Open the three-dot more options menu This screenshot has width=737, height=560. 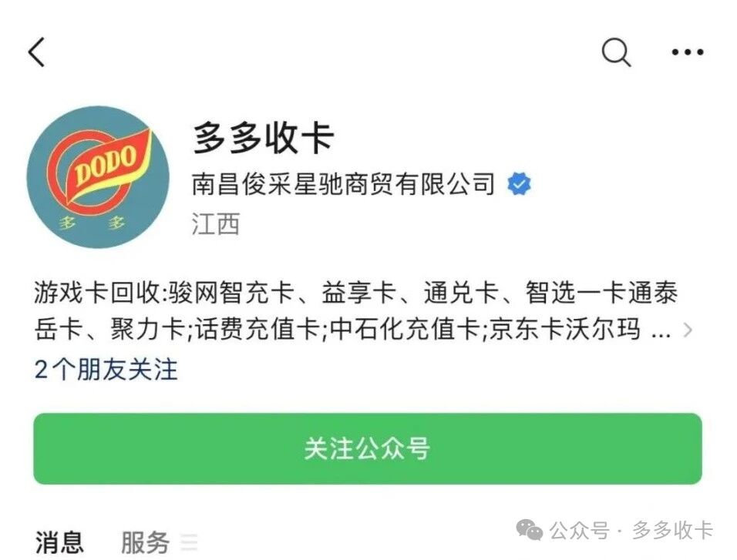coord(687,52)
